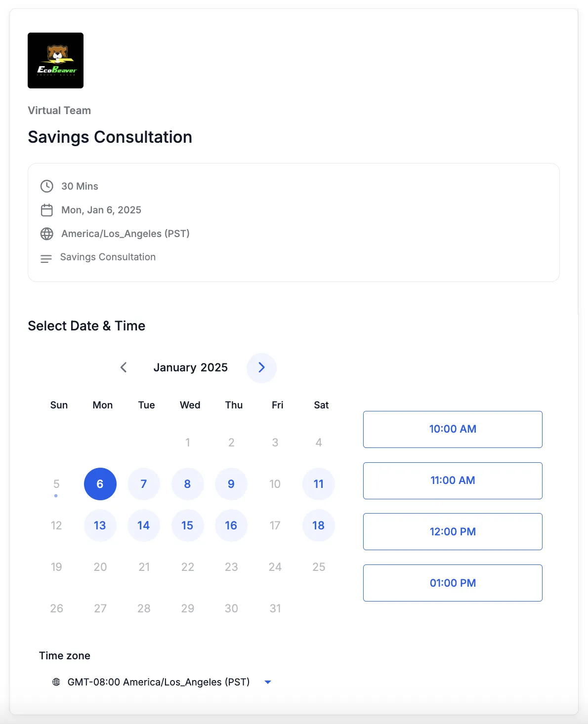
Task: Go to previous month with left chevron
Action: tap(124, 367)
